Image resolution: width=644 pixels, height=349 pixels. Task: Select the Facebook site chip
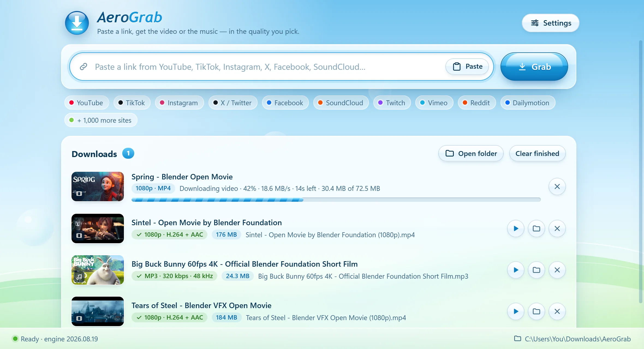pyautogui.click(x=285, y=103)
